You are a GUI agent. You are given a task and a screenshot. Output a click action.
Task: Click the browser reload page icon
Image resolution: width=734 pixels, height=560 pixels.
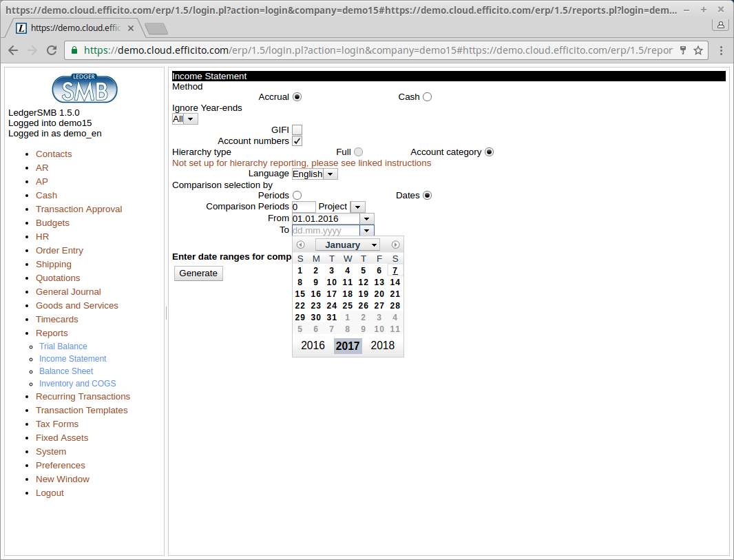pos(52,50)
